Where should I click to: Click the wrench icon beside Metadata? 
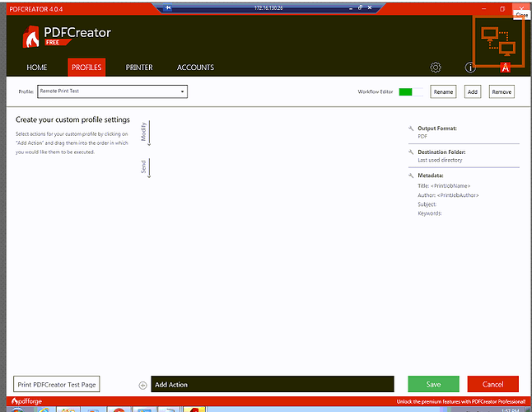411,176
